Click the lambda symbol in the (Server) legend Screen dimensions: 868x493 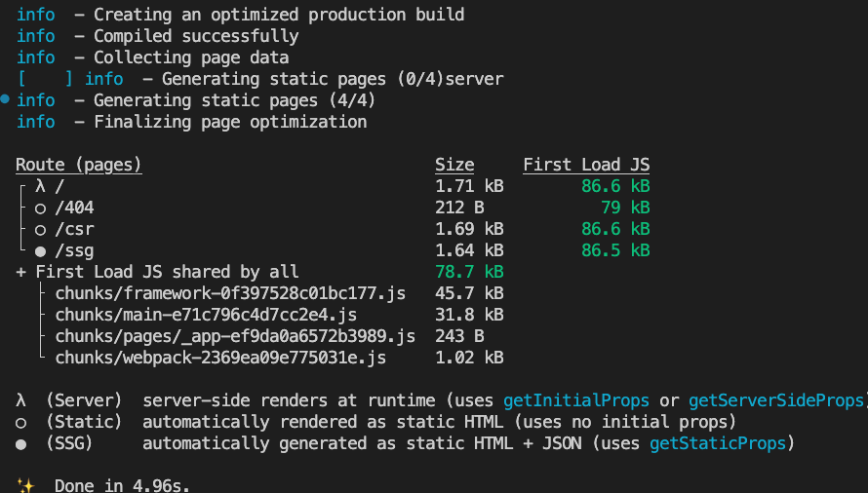tap(21, 400)
